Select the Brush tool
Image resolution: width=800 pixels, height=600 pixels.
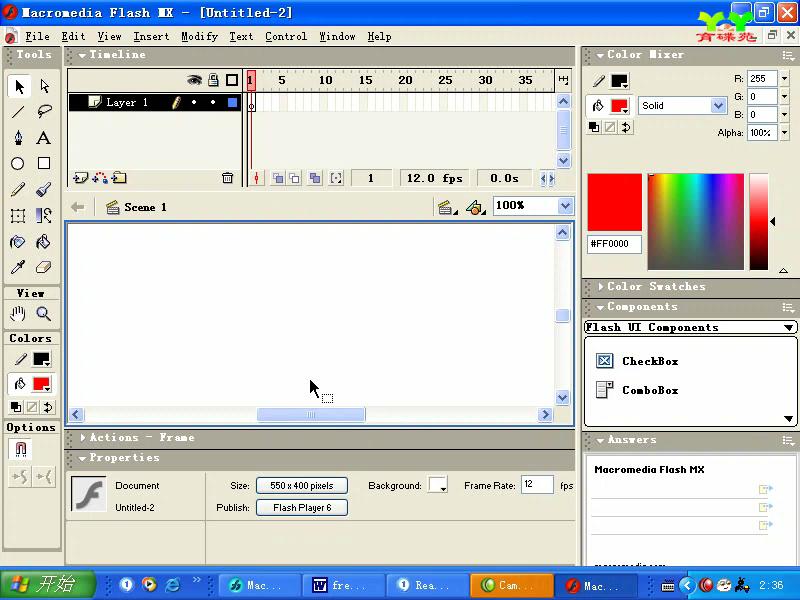pos(44,190)
